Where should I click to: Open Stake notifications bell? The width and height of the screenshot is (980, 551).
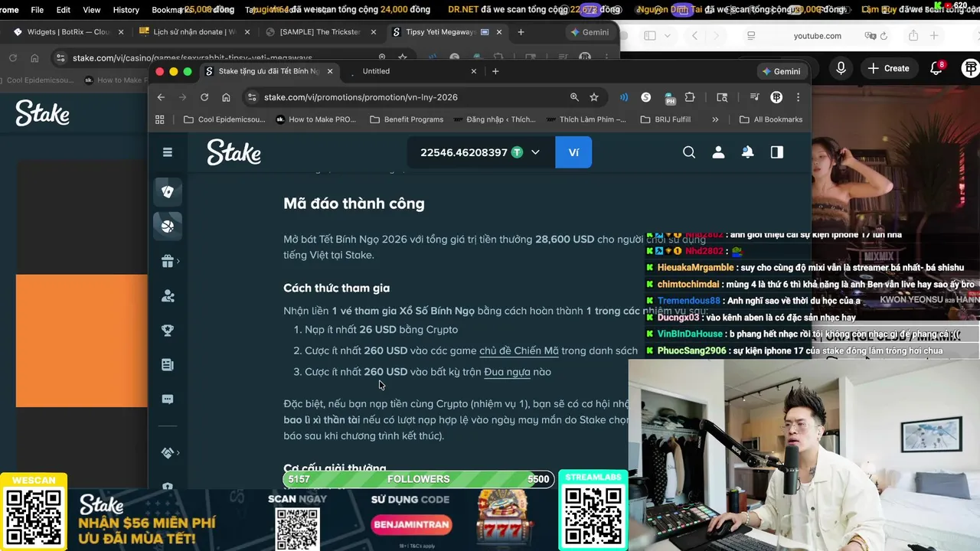(747, 152)
